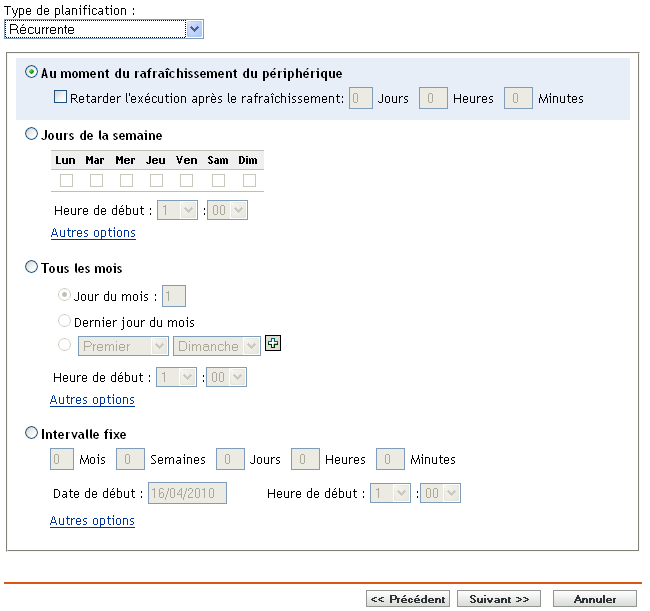The height and width of the screenshot is (611, 650).
Task: Click the interval Semaines input field
Action: point(130,459)
